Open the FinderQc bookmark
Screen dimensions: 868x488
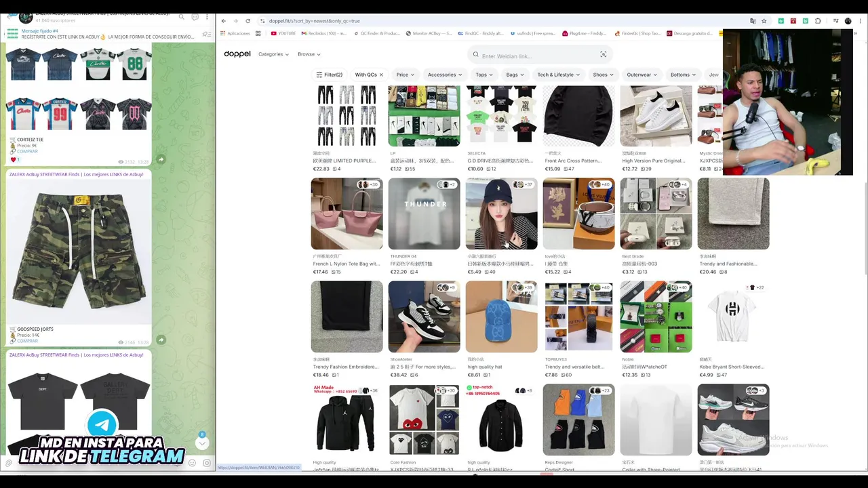pyautogui.click(x=637, y=33)
